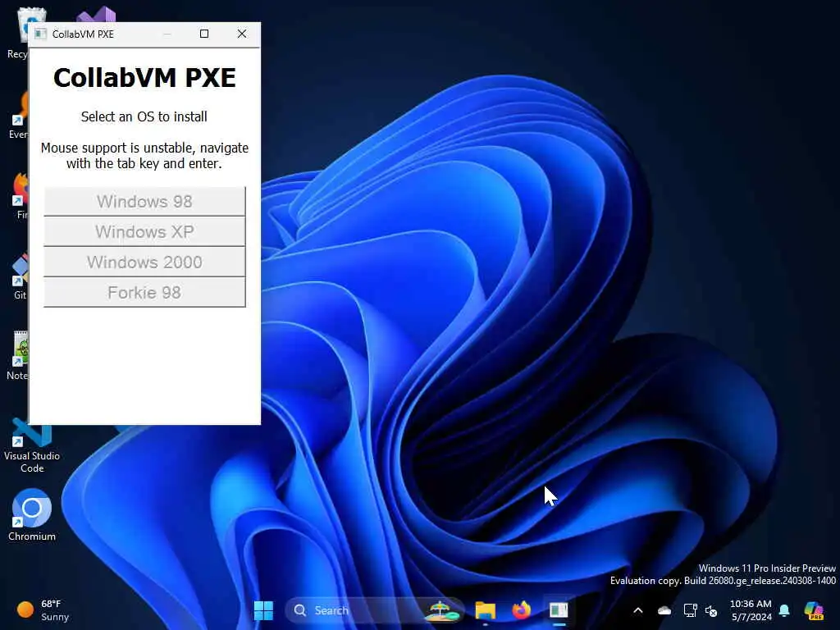Open the Windows Start menu
840x630 pixels.
[263, 610]
